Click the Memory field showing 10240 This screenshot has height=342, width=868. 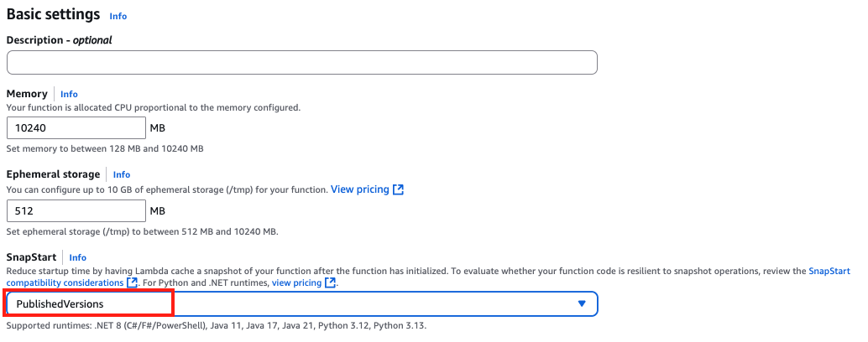pos(76,128)
